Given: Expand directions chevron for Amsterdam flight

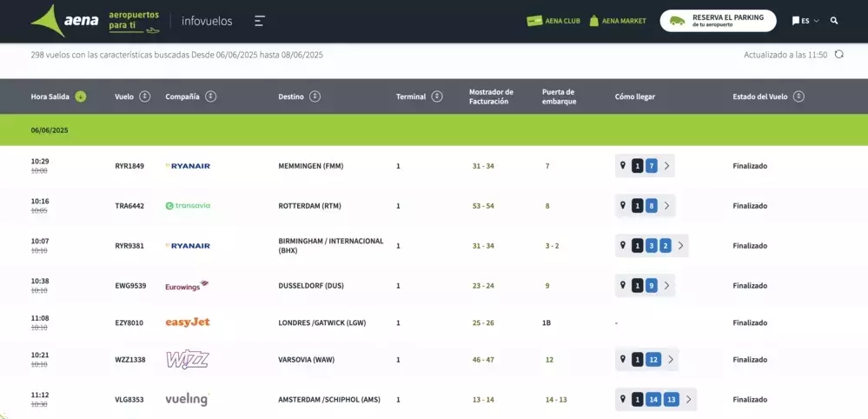Looking at the screenshot, I should point(688,400).
